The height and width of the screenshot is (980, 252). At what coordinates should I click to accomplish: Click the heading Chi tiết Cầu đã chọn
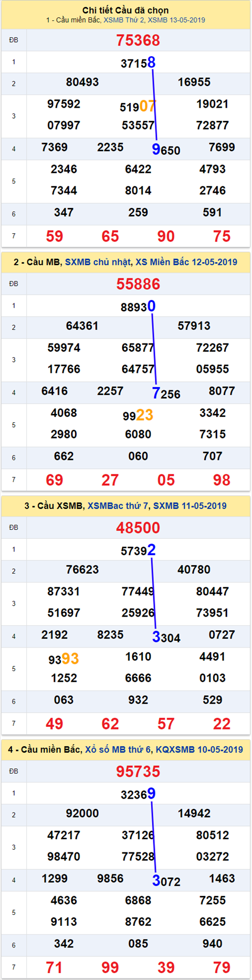pyautogui.click(x=125, y=10)
